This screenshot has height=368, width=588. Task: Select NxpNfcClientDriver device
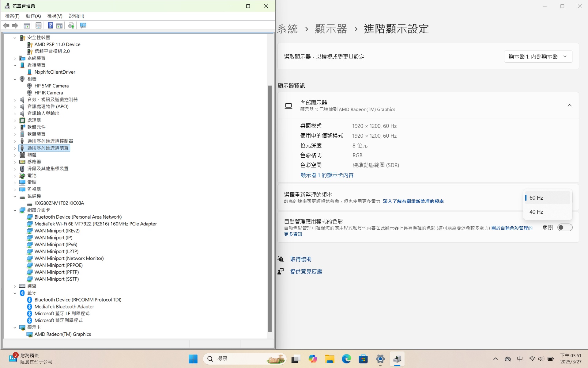55,72
